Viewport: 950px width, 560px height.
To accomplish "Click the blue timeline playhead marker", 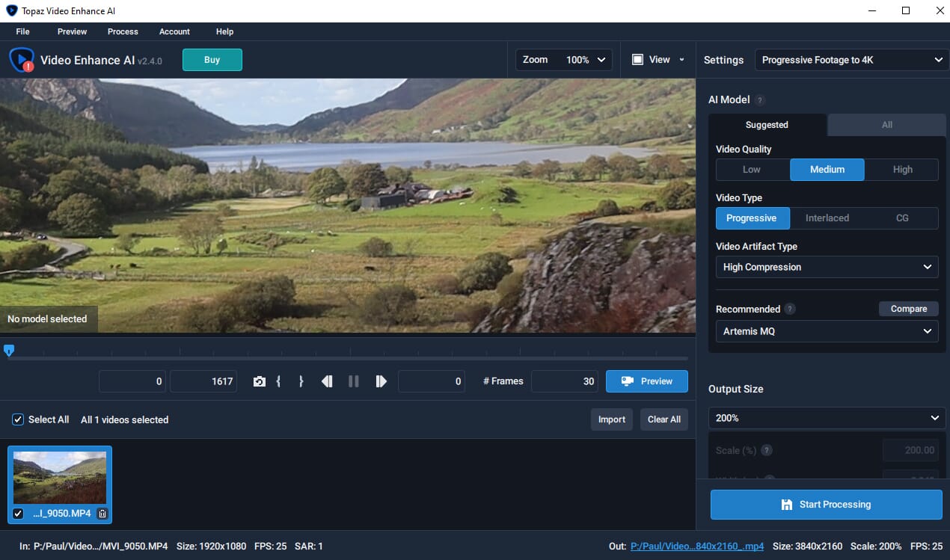I will click(x=9, y=350).
